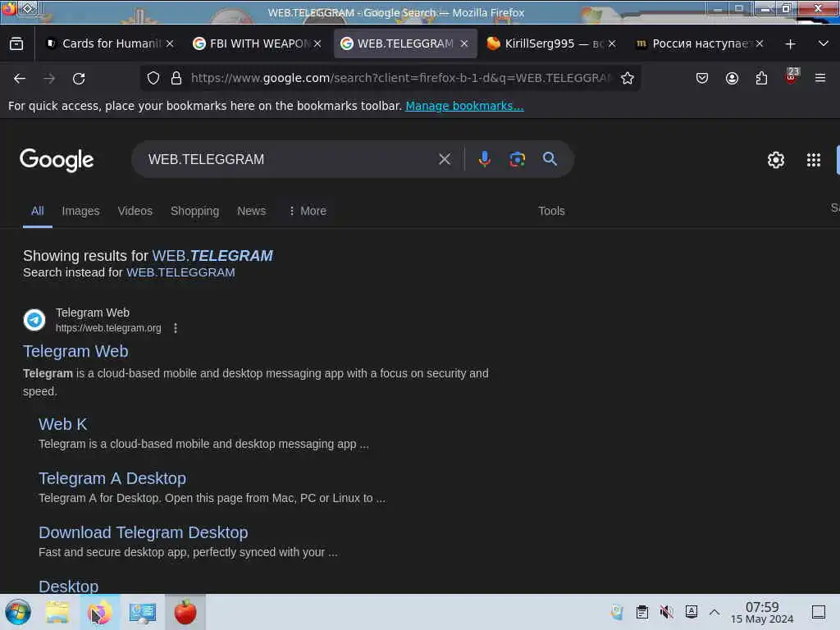Select the Videos search filter

[135, 211]
